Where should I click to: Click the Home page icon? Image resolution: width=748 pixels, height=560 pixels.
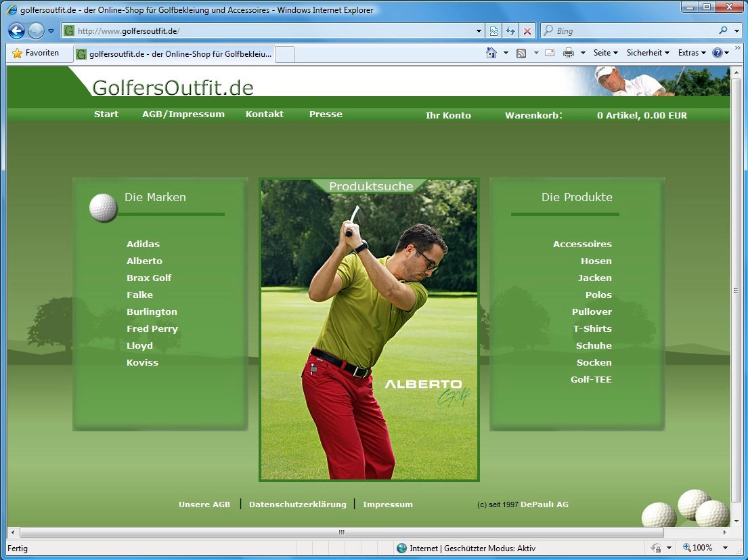click(x=491, y=53)
